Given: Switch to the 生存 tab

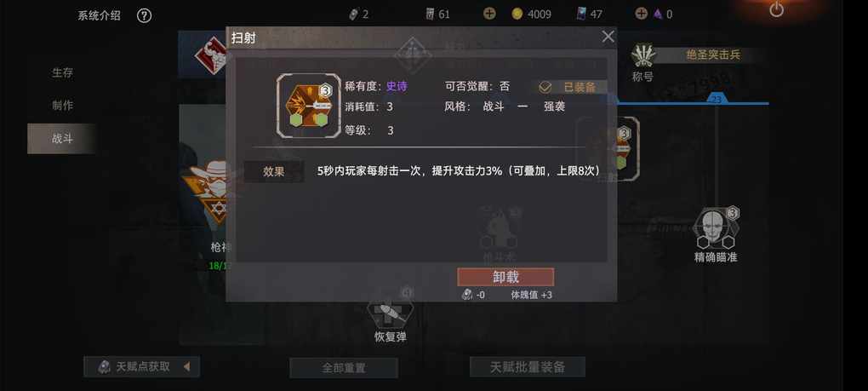Looking at the screenshot, I should click(x=62, y=72).
